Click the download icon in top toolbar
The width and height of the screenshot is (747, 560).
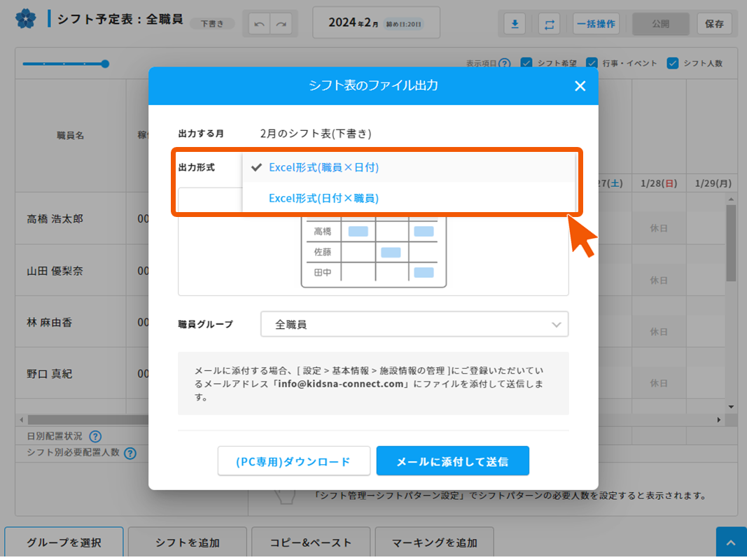click(x=515, y=24)
